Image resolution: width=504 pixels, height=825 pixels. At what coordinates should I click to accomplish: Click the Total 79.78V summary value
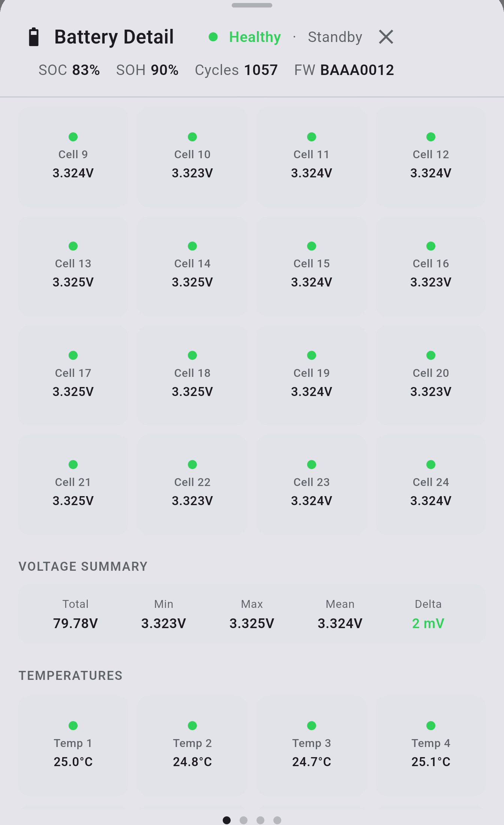click(x=75, y=623)
